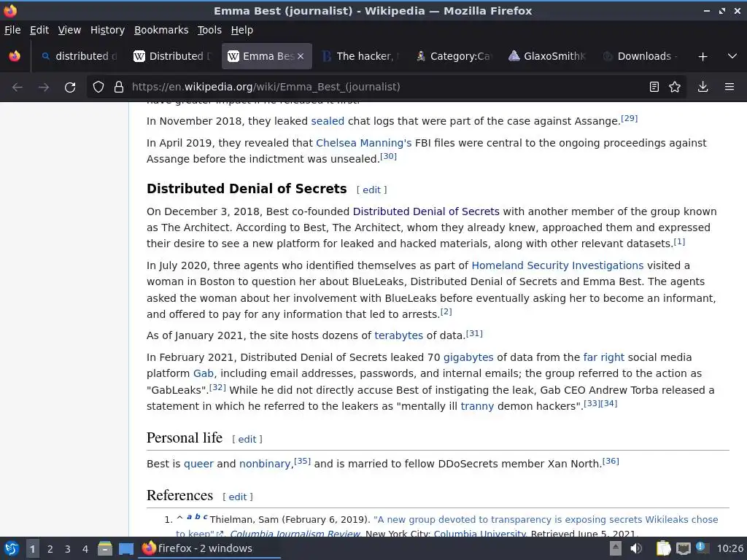Follow the 'tranny' link
The height and width of the screenshot is (560, 747).
pos(477,406)
